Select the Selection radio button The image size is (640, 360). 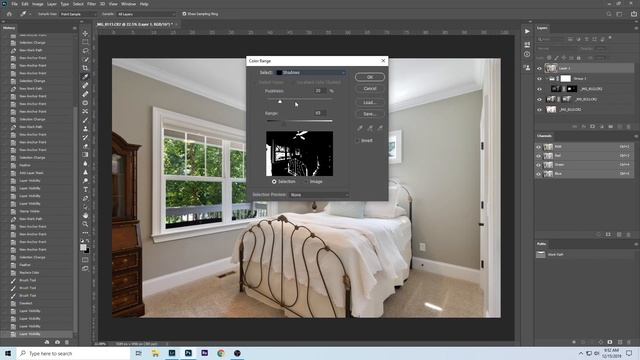[274, 182]
